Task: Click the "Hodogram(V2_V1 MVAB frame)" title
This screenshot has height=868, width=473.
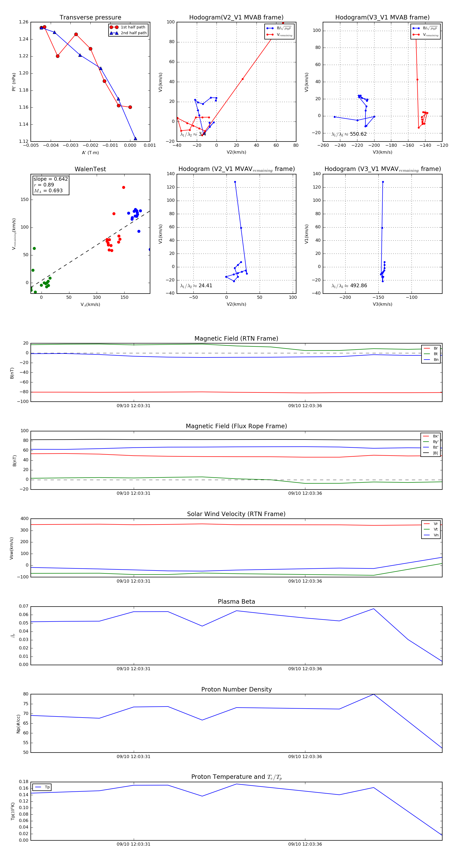Action: coord(236,18)
